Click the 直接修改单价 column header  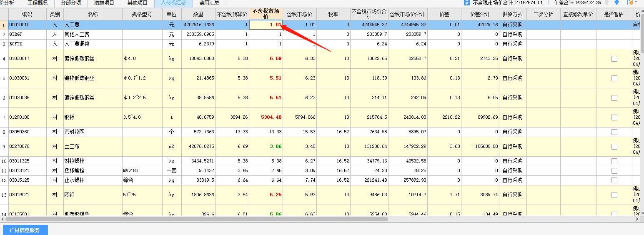(578, 14)
